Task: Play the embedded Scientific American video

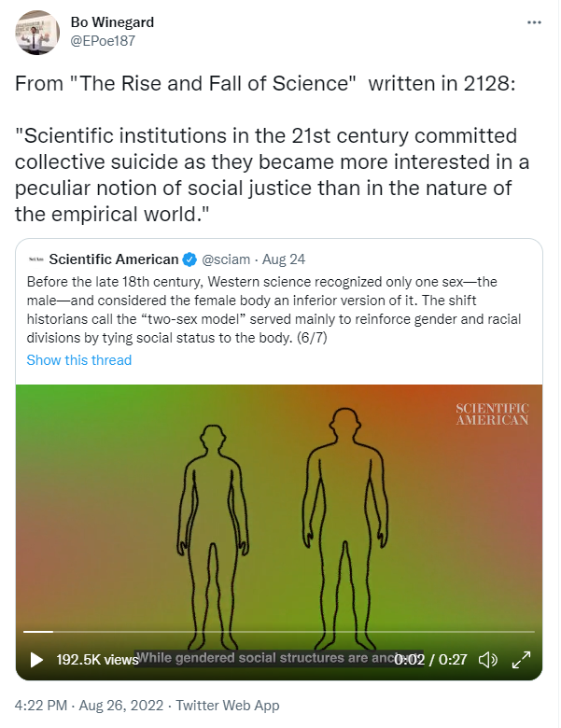Action: point(36,659)
